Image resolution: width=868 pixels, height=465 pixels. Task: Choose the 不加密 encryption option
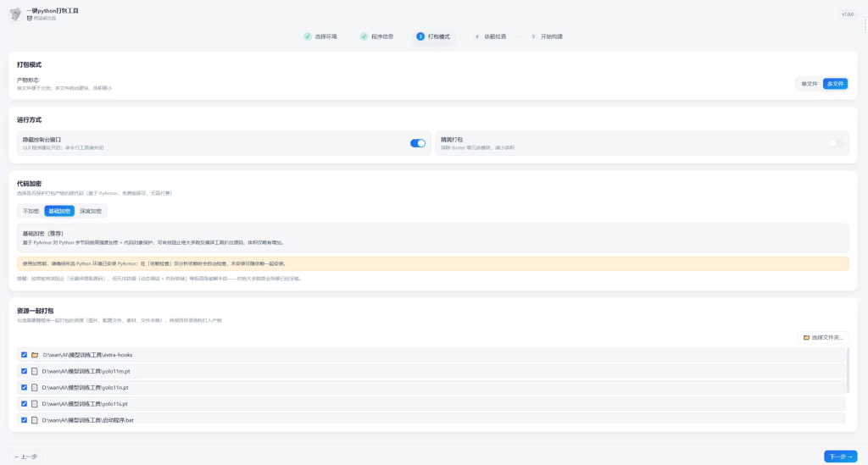31,211
